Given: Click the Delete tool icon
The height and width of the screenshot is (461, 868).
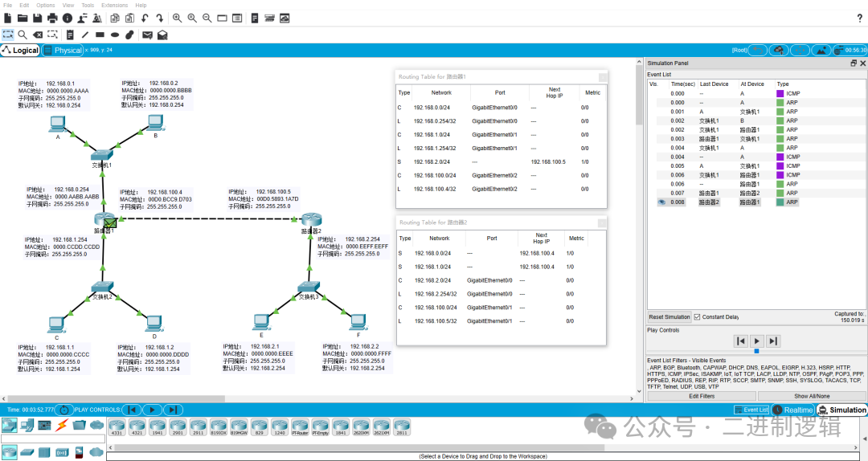Looking at the screenshot, I should (x=38, y=35).
